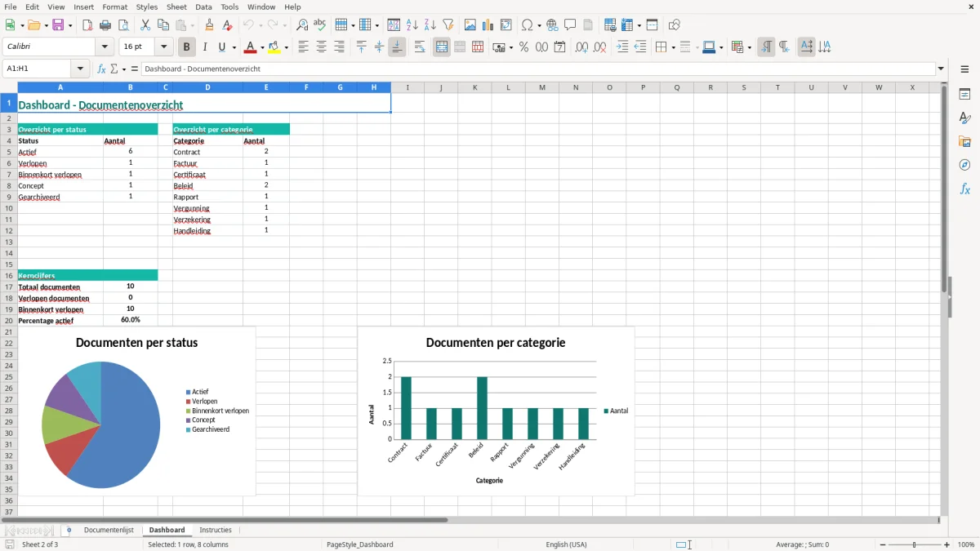The height and width of the screenshot is (551, 980).
Task: Click the Cut scissors icon
Action: 145,25
